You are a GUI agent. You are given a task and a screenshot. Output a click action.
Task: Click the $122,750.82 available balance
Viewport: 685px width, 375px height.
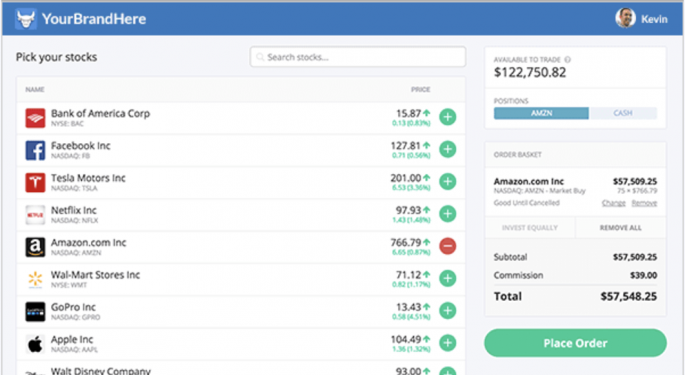click(530, 73)
